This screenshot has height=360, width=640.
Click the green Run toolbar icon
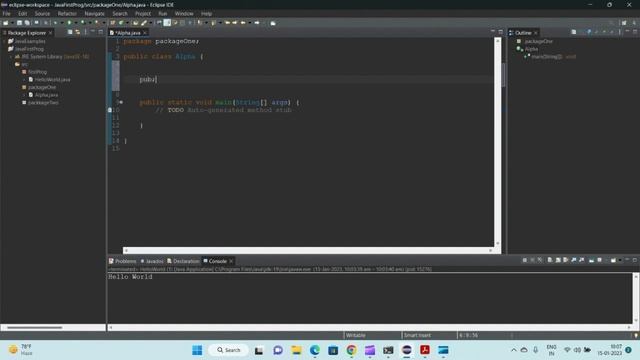pos(69,23)
